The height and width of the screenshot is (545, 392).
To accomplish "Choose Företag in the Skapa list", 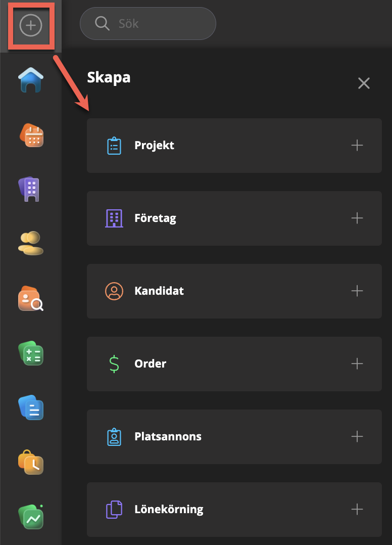I will (x=234, y=218).
